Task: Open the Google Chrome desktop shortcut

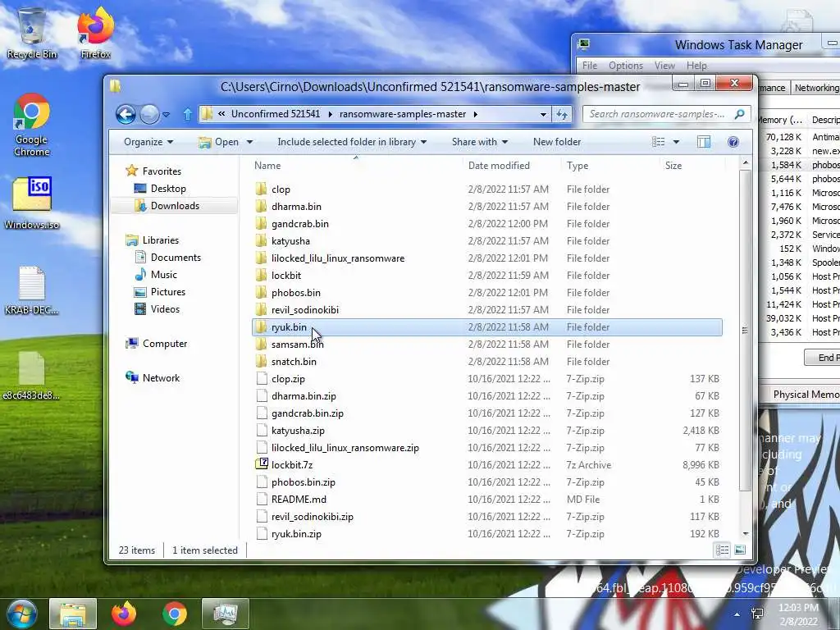Action: point(32,125)
